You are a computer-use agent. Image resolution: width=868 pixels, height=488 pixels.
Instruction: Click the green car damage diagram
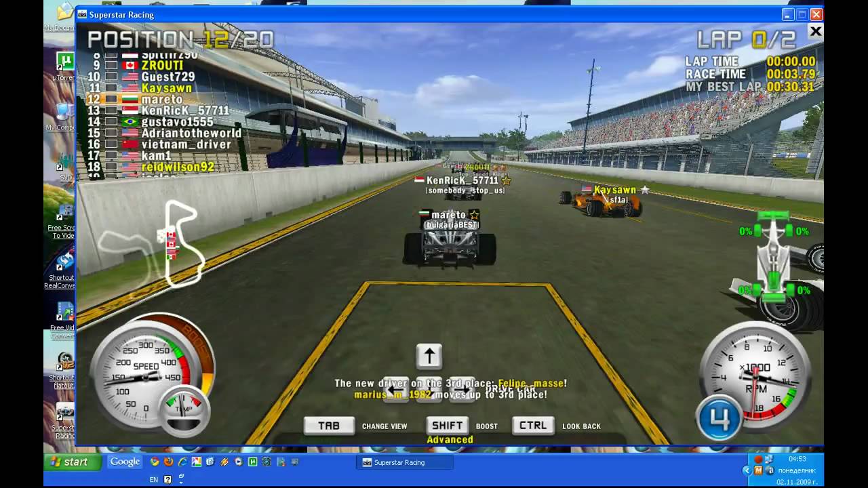point(774,256)
